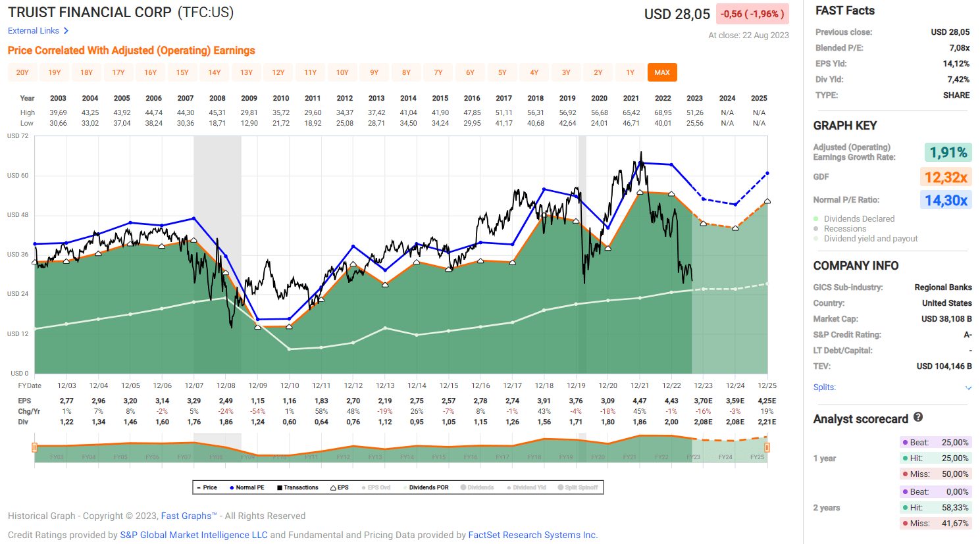Open the Analyst scorecard help icon
This screenshot has width=980, height=544.
(916, 418)
